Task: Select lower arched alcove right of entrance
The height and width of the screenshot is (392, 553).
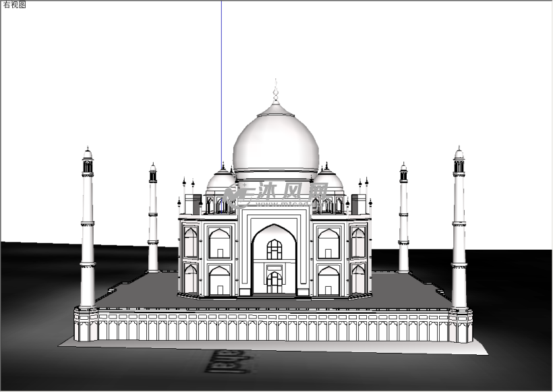Action: click(328, 281)
